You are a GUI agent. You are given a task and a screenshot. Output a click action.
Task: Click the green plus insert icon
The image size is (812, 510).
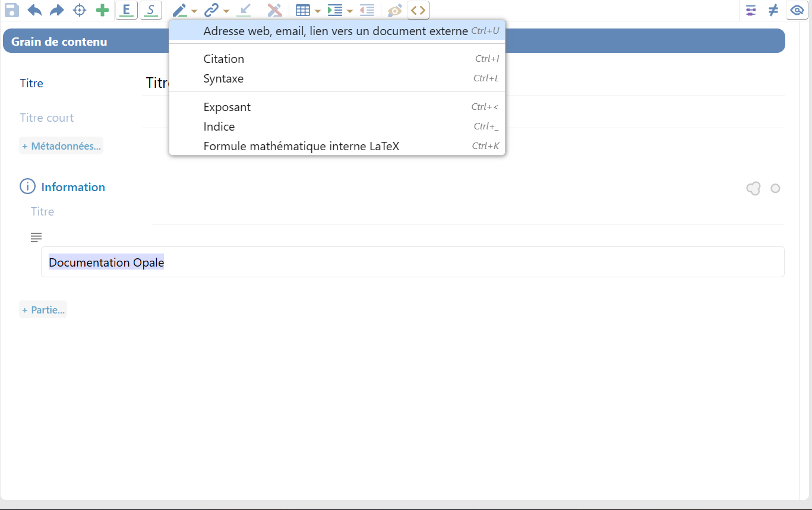tap(103, 10)
